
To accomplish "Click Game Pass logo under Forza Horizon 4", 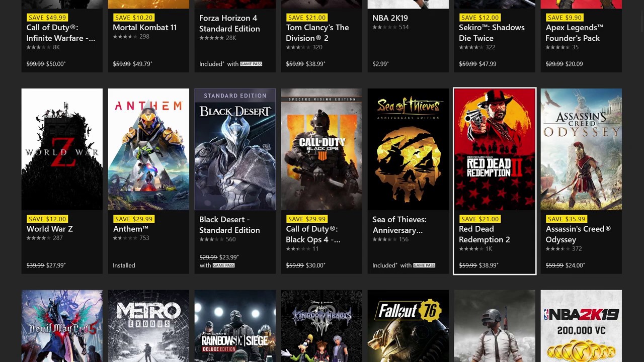I will (251, 64).
